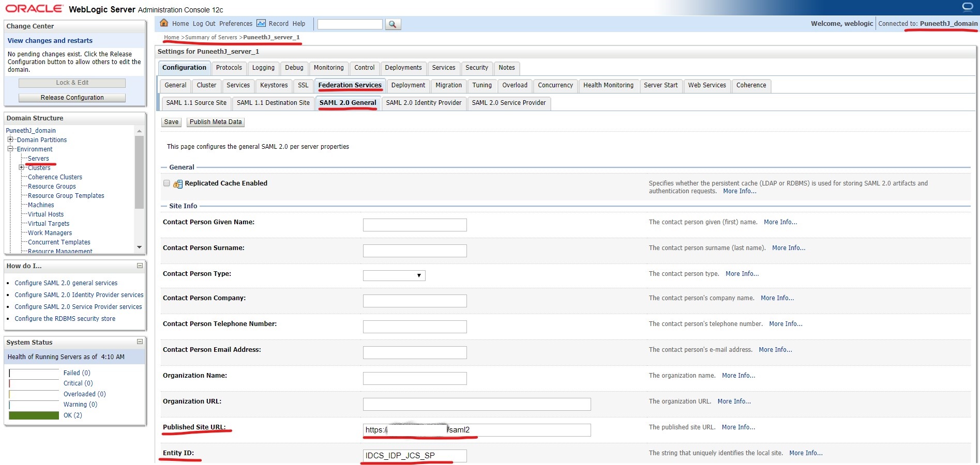Click Summary of Servers breadcrumb
The image size is (980, 465).
click(x=211, y=37)
